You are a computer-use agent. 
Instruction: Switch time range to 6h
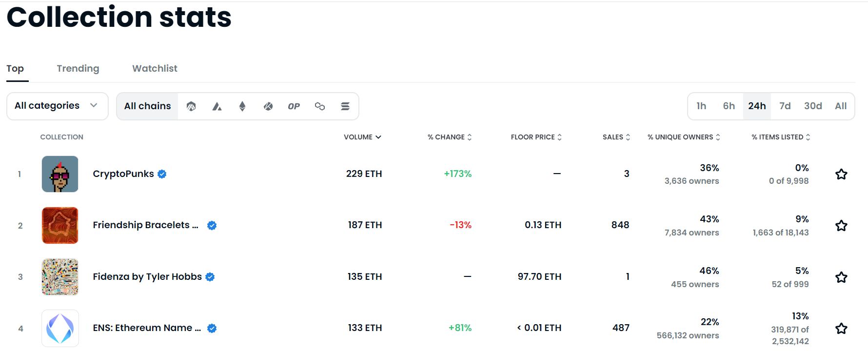point(729,106)
